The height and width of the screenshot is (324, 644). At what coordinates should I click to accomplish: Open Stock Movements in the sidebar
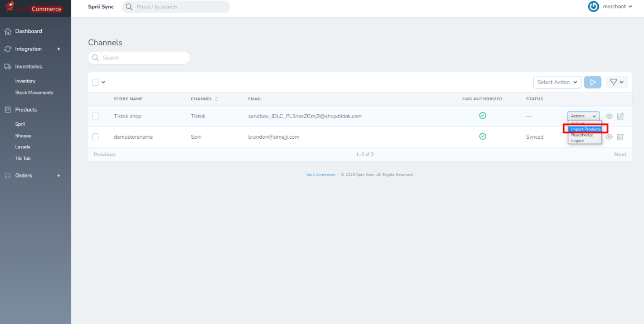pos(34,93)
